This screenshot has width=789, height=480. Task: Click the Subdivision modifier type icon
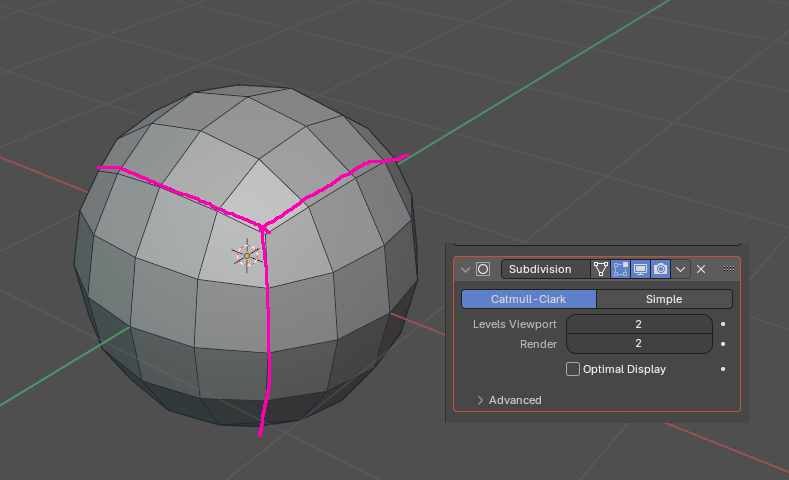coord(483,269)
